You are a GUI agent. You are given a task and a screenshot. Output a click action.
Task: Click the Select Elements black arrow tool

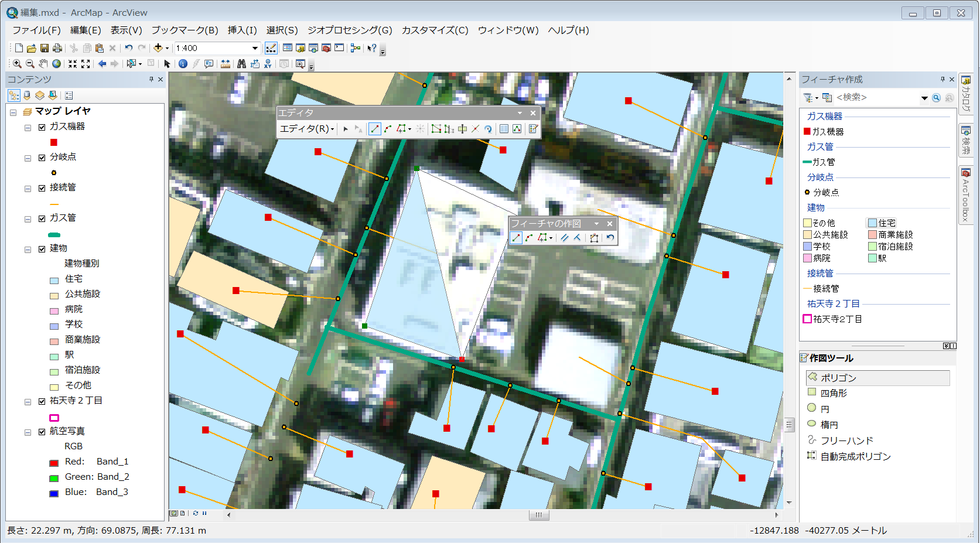167,64
